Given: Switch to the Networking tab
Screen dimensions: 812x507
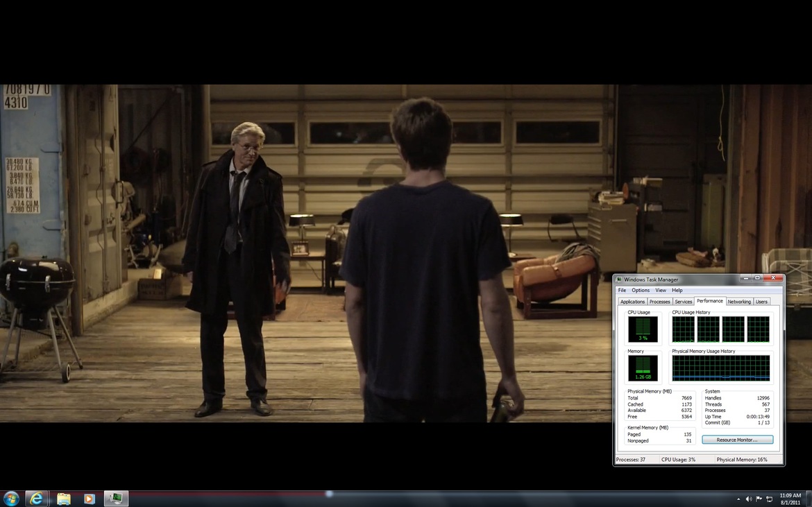Looking at the screenshot, I should pos(739,302).
